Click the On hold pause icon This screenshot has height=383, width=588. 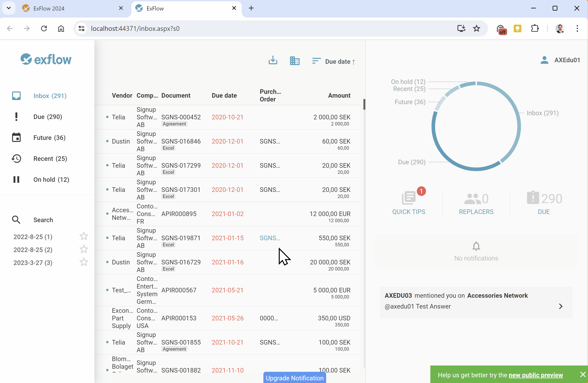(16, 180)
